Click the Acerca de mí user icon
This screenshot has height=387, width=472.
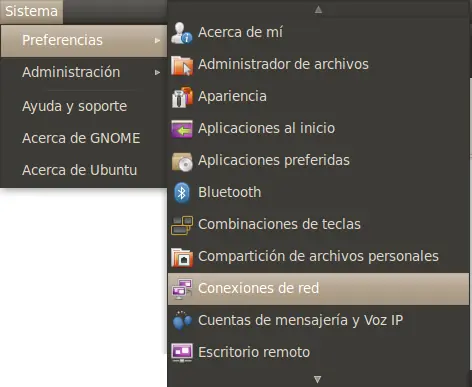pyautogui.click(x=182, y=33)
